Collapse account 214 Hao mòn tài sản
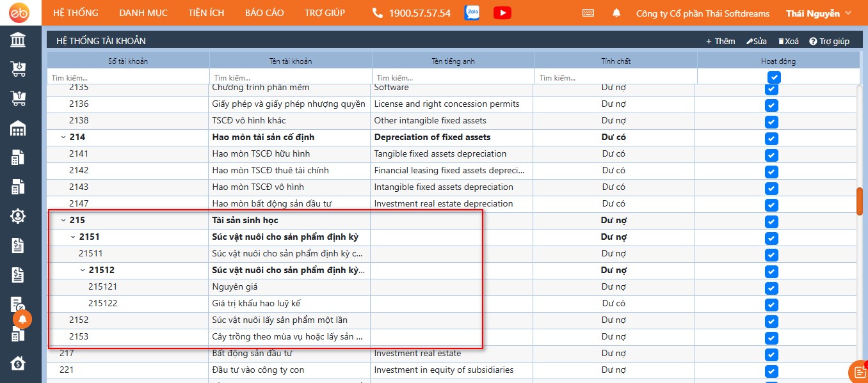The width and height of the screenshot is (868, 383). 63,137
